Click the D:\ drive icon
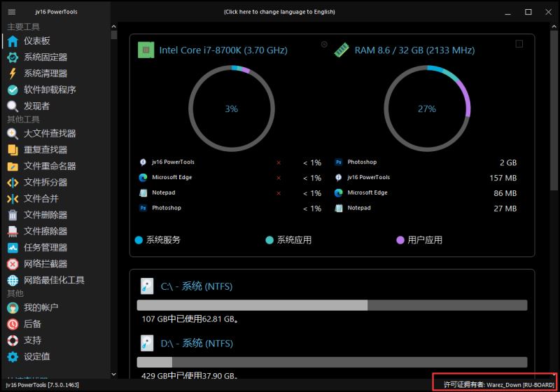The image size is (560, 392). (147, 344)
